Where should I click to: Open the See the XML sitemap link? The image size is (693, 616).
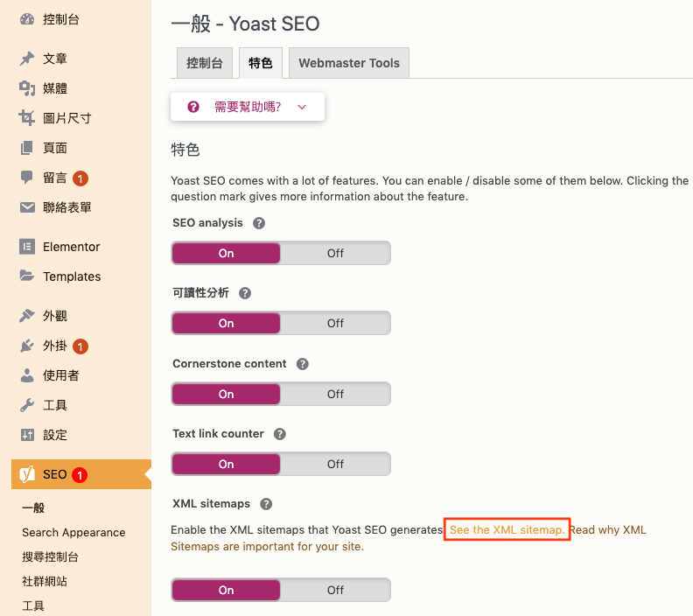(x=507, y=530)
